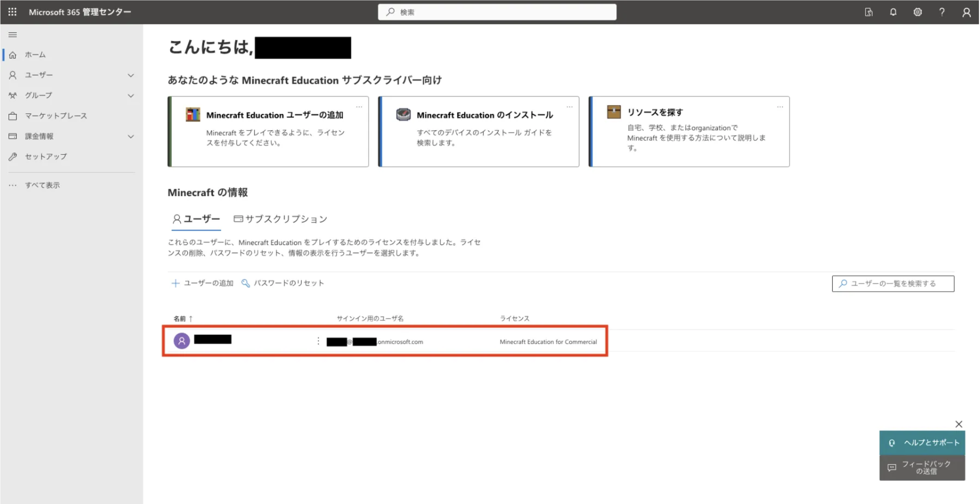Open the account profile icon
This screenshot has width=980, height=504.
967,12
